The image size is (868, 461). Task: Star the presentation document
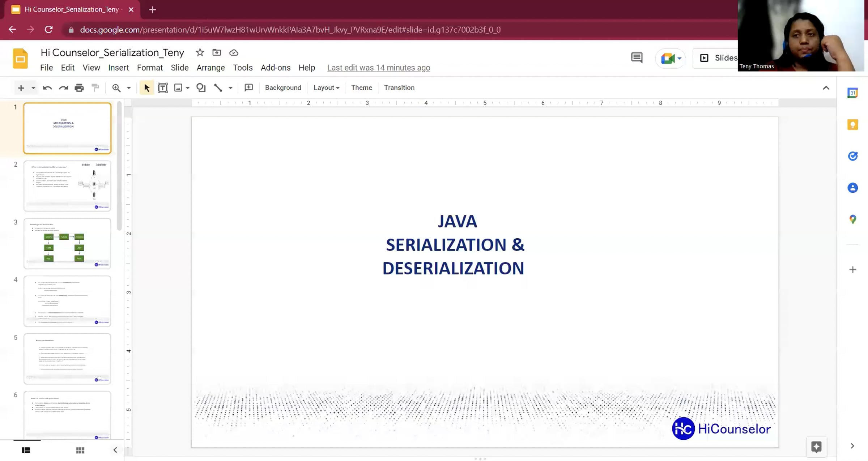pyautogui.click(x=200, y=53)
